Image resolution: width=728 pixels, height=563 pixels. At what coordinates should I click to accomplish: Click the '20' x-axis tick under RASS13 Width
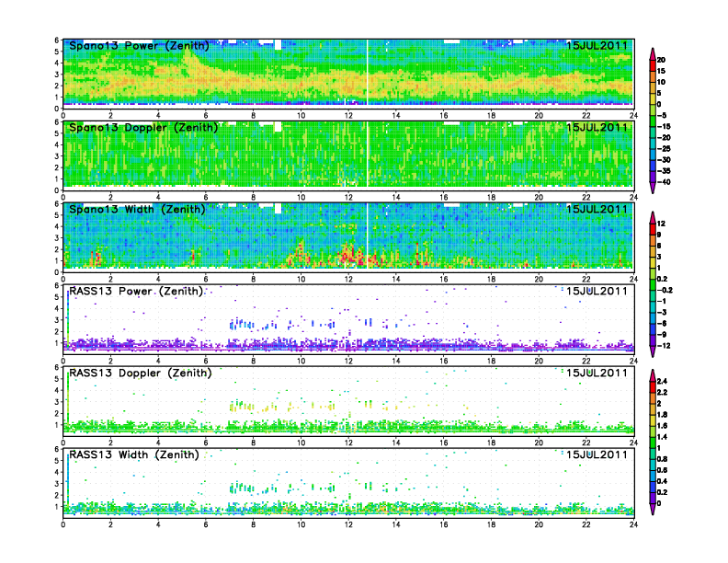tap(539, 524)
